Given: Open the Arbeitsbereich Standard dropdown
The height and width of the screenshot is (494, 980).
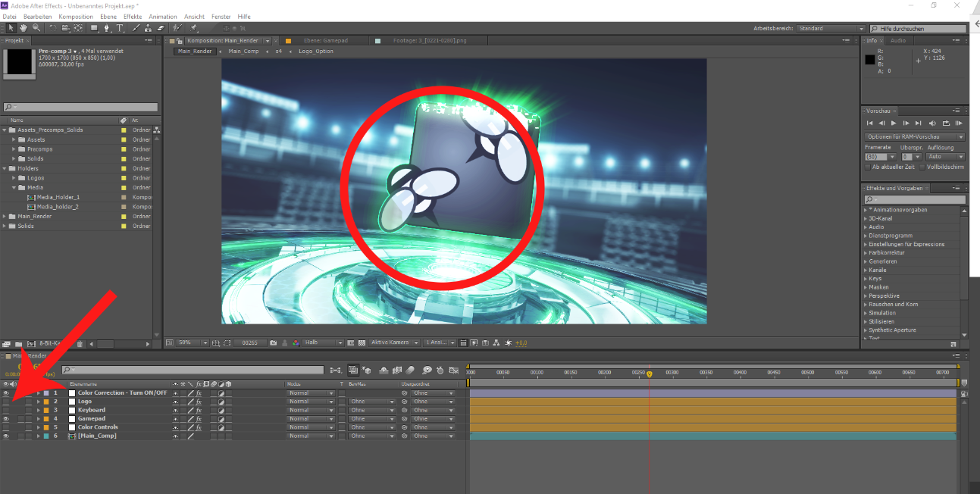Looking at the screenshot, I should pyautogui.click(x=831, y=28).
